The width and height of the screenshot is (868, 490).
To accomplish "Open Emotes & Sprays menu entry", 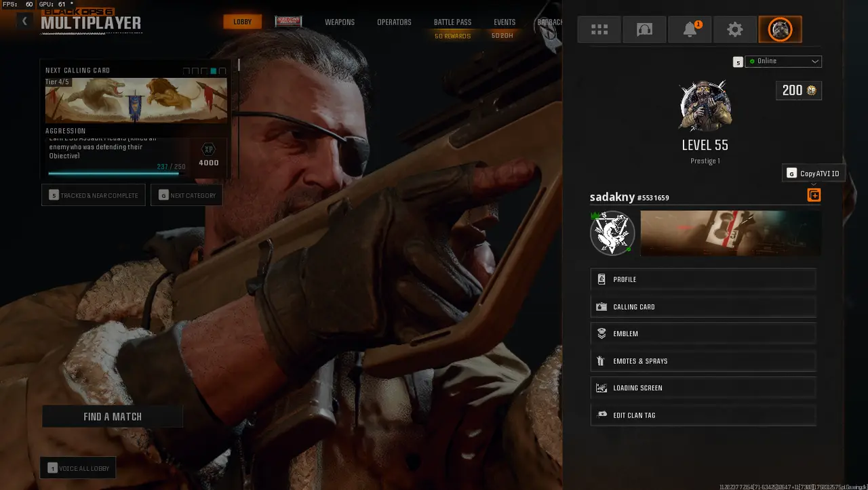I will pyautogui.click(x=703, y=361).
